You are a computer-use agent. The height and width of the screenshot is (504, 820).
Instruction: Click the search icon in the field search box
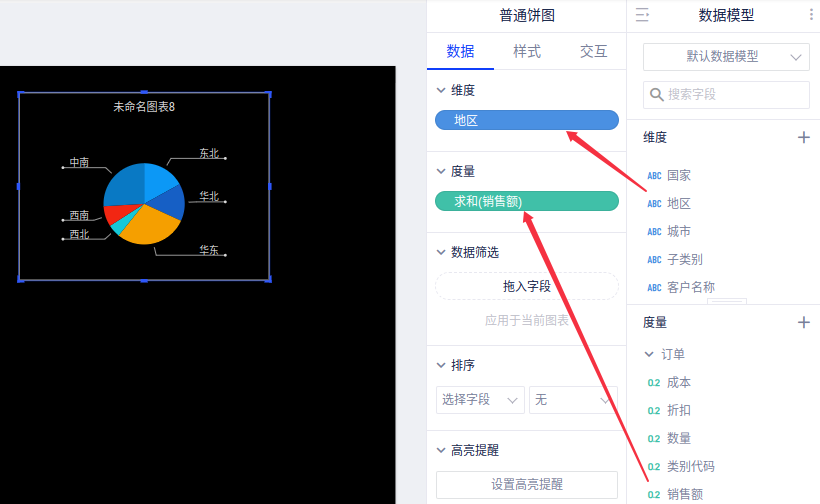coord(657,95)
